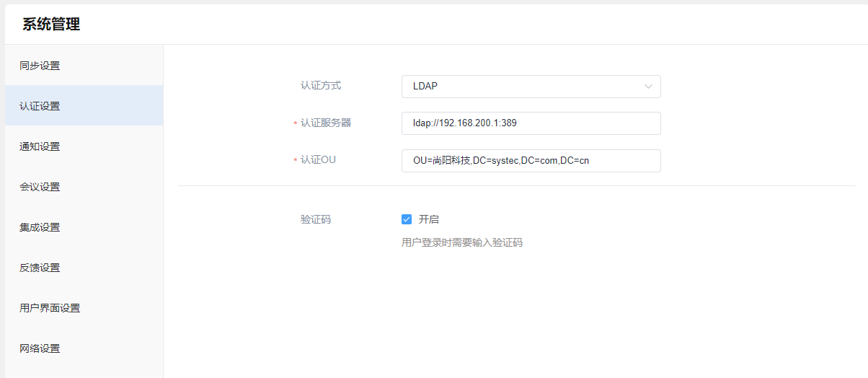The width and height of the screenshot is (868, 378).
Task: Click the 系统管理 page title
Action: 51,25
